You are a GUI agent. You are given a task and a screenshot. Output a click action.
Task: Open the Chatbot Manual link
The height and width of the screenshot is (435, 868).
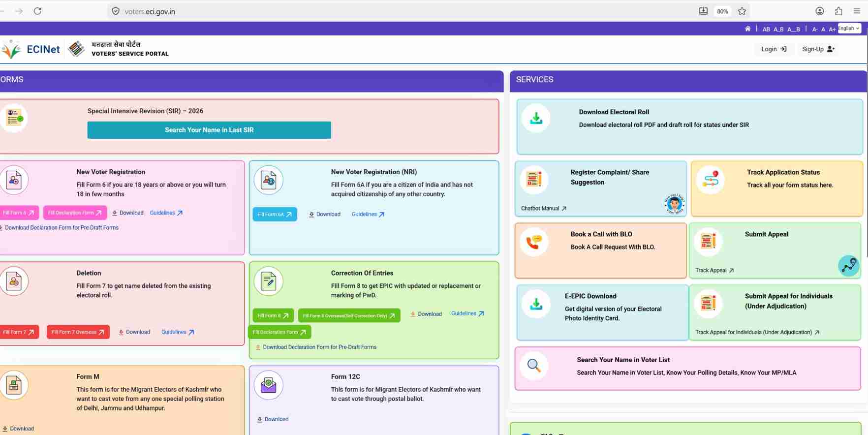544,209
